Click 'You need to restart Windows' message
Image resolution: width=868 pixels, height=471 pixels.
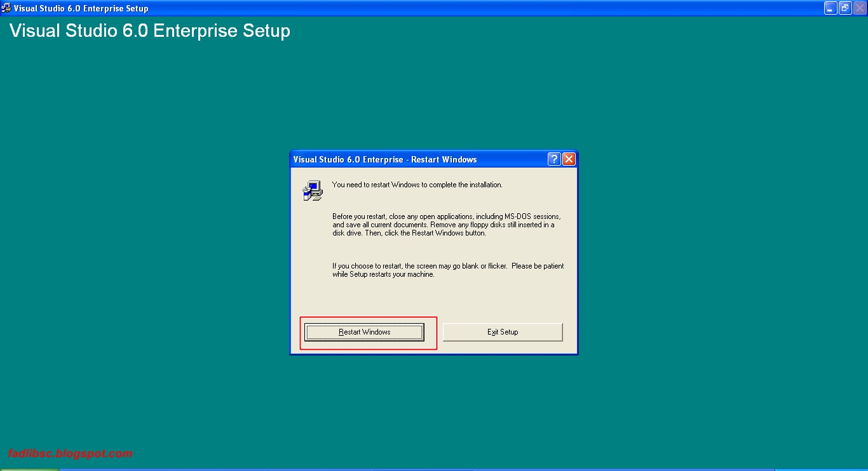click(417, 185)
